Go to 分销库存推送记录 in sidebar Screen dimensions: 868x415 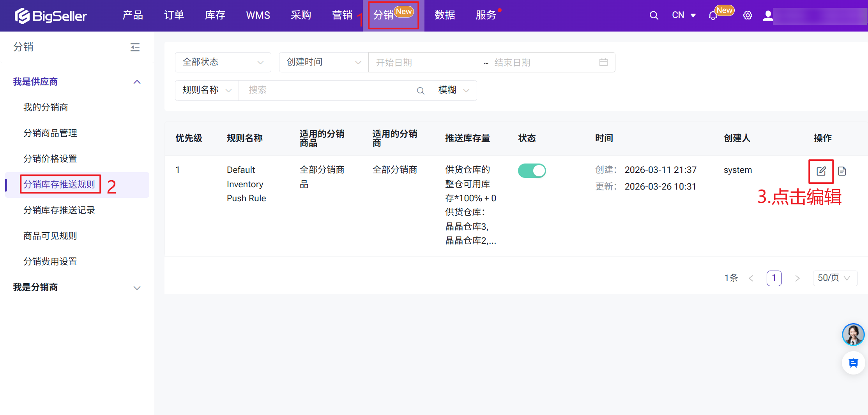tap(59, 210)
